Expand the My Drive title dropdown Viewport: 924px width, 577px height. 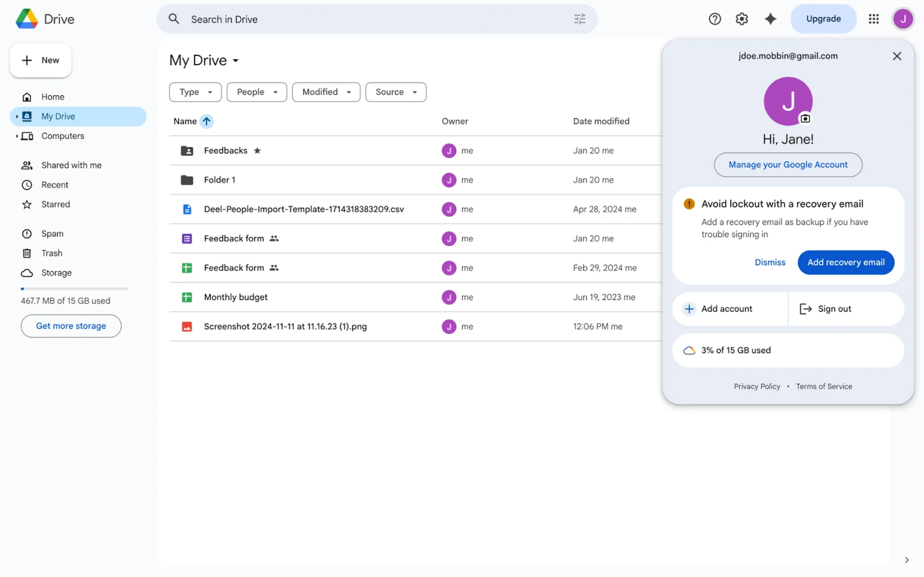click(236, 61)
